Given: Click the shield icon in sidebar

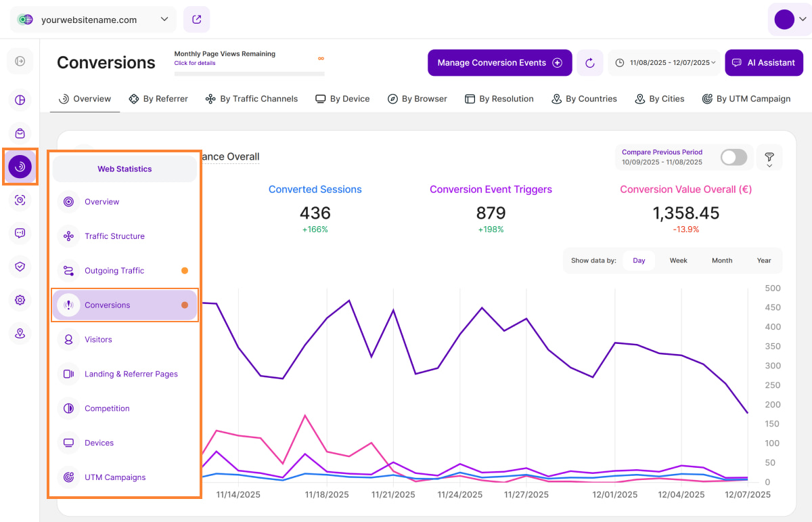Looking at the screenshot, I should (x=20, y=267).
